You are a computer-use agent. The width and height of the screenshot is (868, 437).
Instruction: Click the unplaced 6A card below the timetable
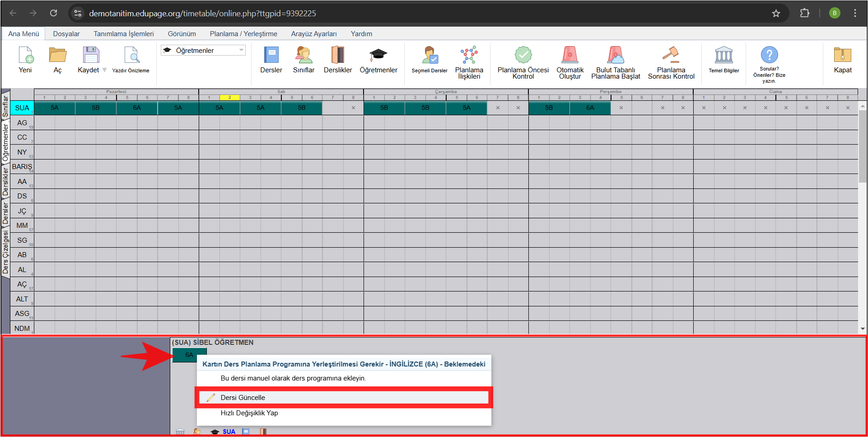click(189, 355)
